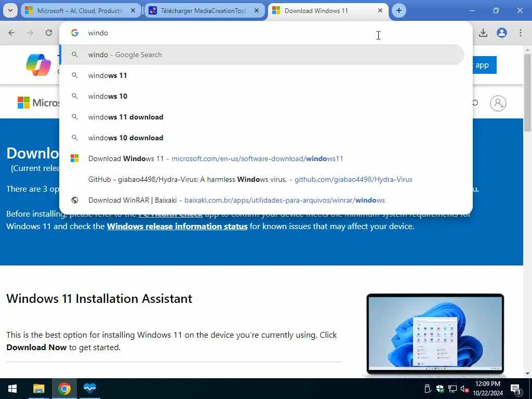This screenshot has height=399, width=532.
Task: Open the tab search dropdown arrow
Action: [x=10, y=10]
